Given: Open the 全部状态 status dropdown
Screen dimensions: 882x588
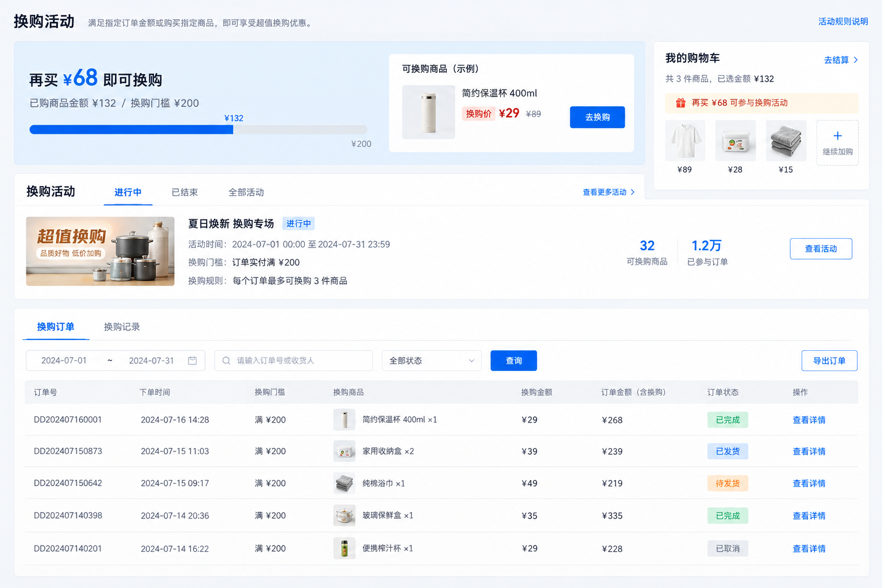Looking at the screenshot, I should click(431, 361).
